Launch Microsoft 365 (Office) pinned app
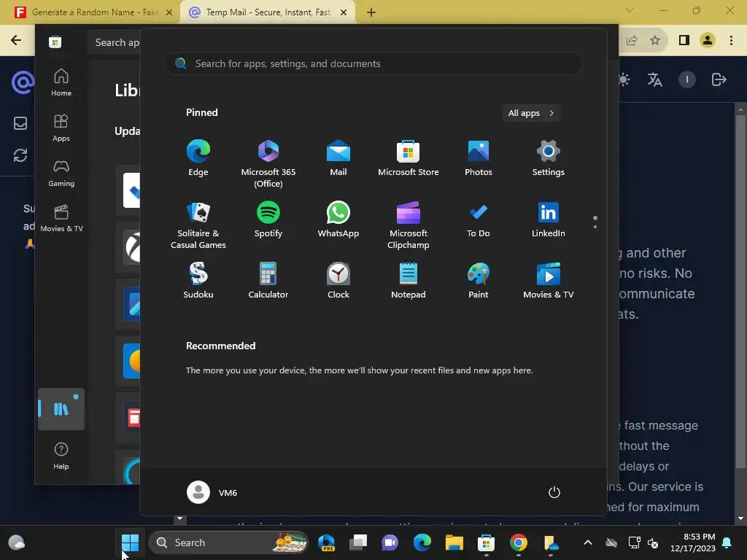The height and width of the screenshot is (560, 747). coord(268,163)
